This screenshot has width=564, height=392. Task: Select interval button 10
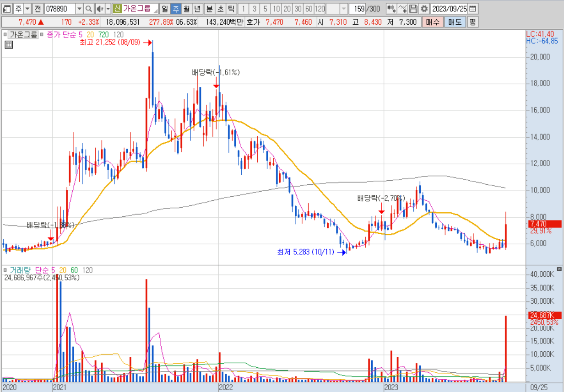coord(276,9)
